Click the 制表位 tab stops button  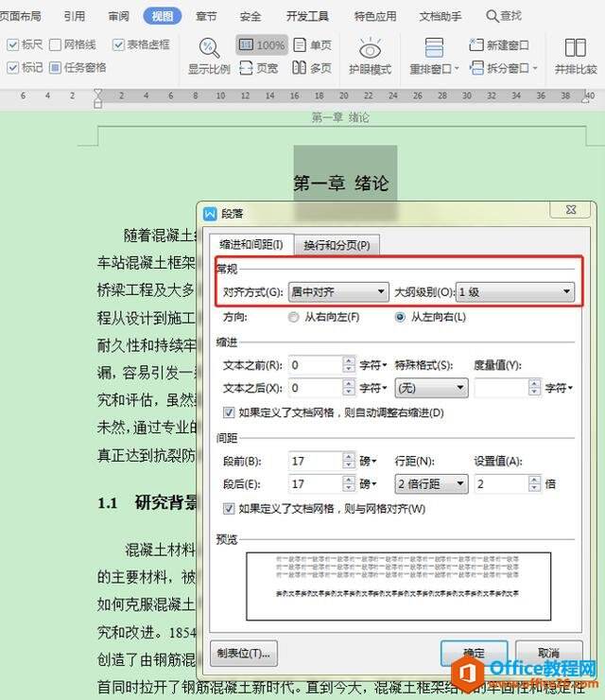(244, 654)
